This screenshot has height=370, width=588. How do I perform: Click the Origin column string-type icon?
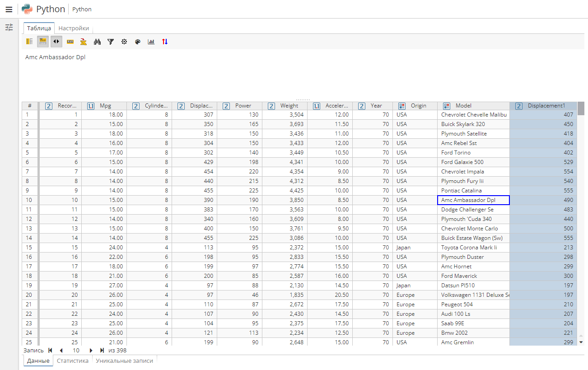401,106
